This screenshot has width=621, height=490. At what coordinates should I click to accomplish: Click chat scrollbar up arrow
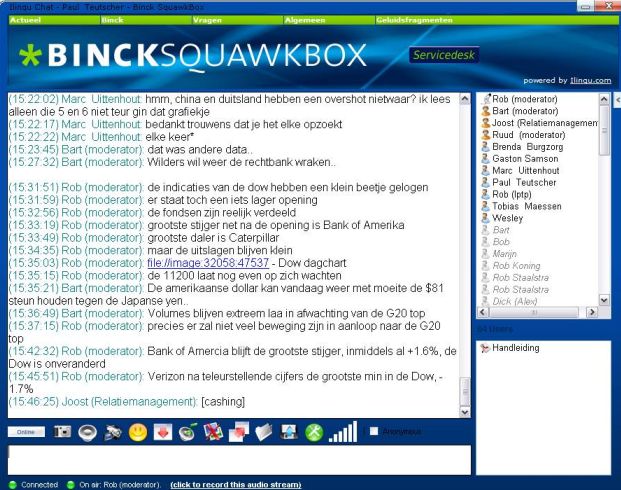tap(465, 99)
